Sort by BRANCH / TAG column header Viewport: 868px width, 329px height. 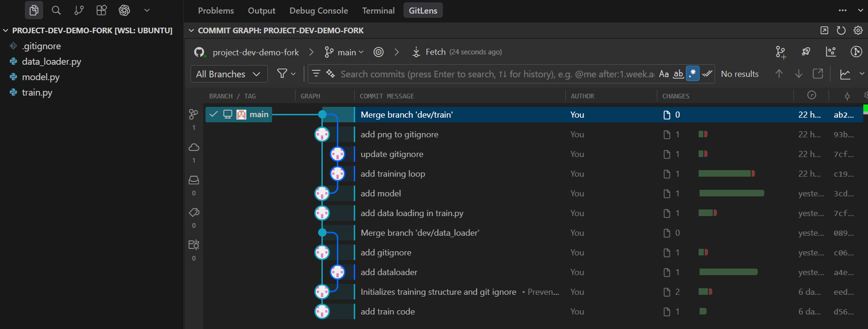tap(232, 96)
